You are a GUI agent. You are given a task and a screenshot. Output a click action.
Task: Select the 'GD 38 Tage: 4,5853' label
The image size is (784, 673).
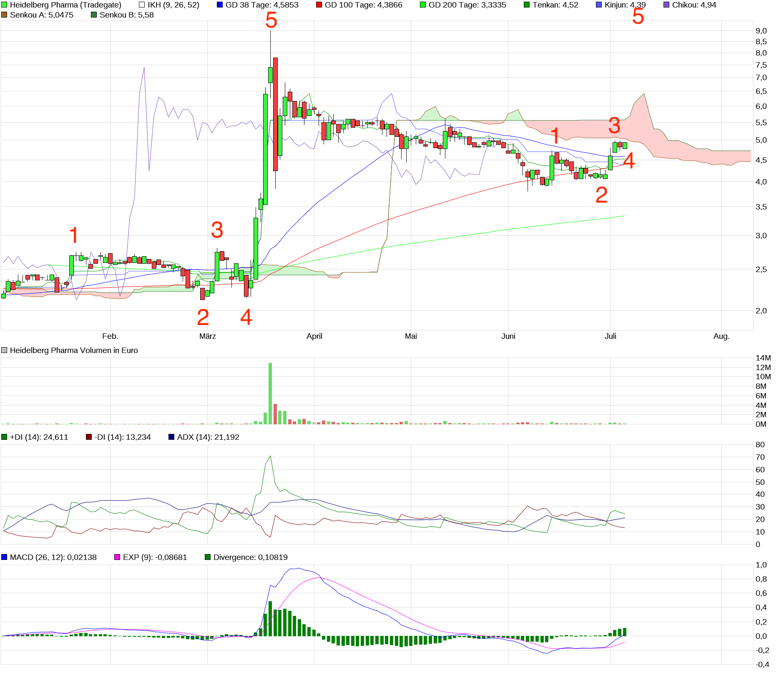pos(262,5)
